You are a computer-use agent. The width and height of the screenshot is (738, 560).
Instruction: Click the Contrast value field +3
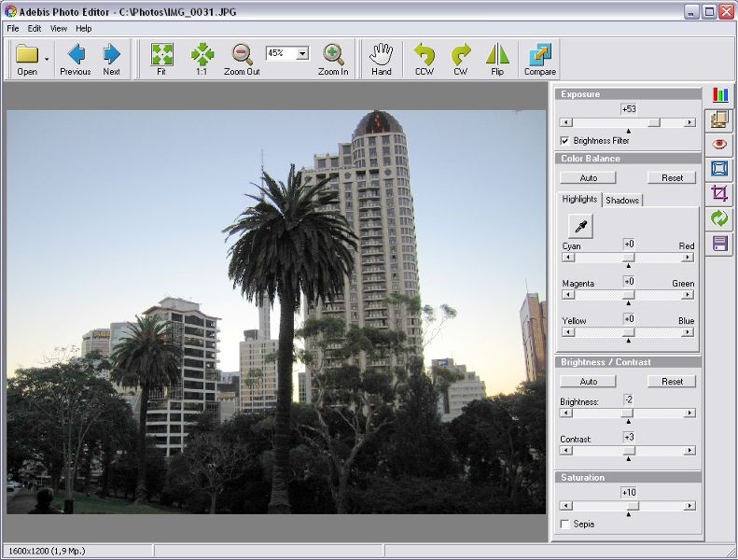click(x=629, y=438)
